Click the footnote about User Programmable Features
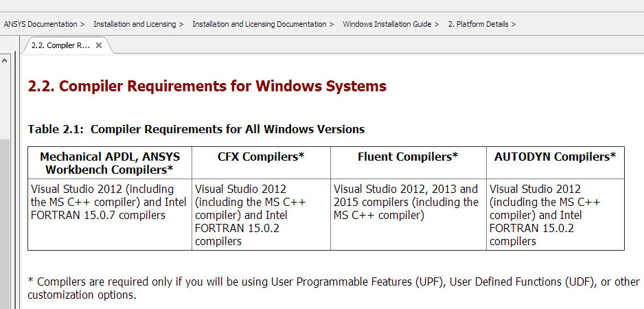644x309 pixels. [x=334, y=288]
